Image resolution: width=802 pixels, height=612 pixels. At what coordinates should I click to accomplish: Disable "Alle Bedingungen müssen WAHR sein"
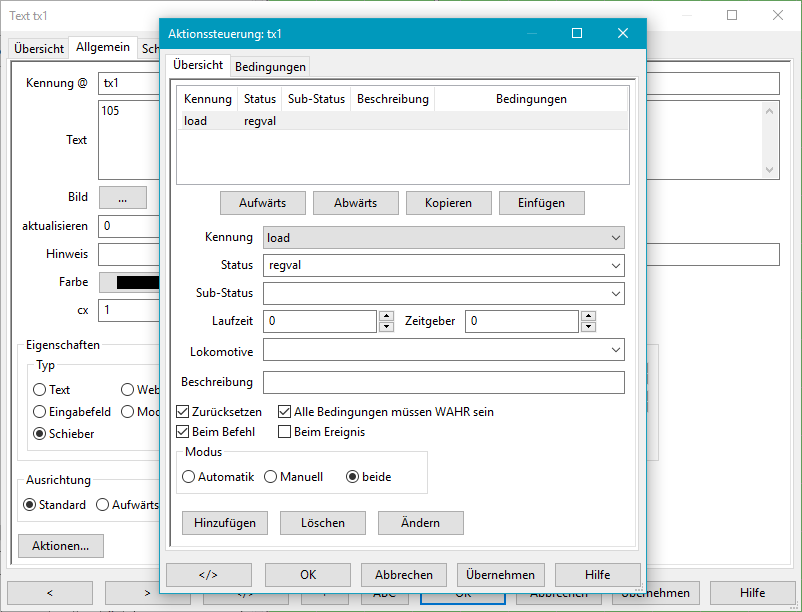click(x=285, y=411)
